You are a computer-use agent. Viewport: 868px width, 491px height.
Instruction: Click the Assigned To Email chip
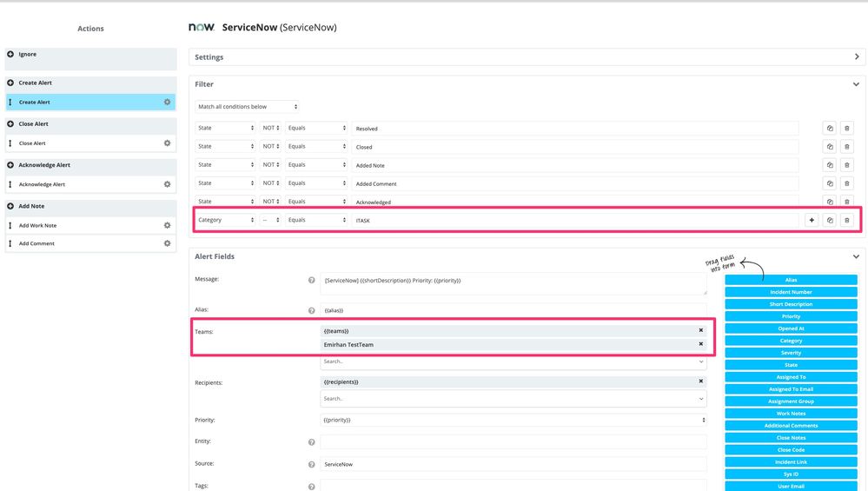tap(791, 389)
